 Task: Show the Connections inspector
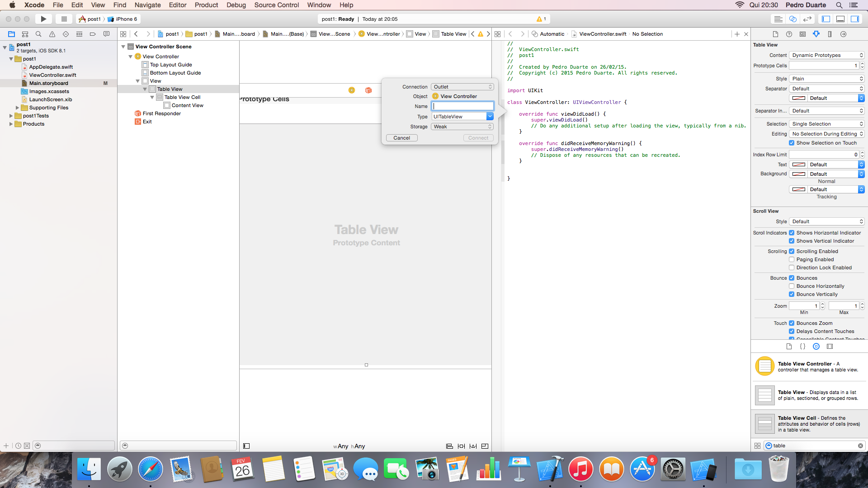click(843, 34)
